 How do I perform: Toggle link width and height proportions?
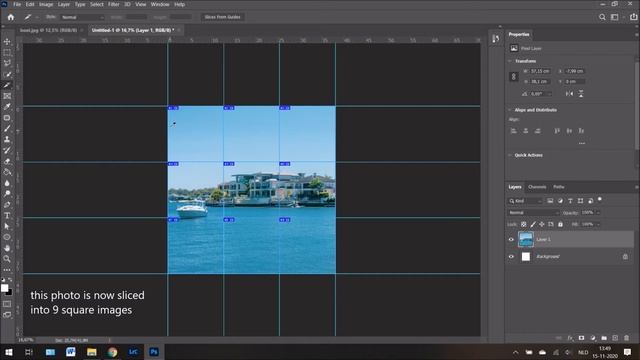[x=514, y=76]
